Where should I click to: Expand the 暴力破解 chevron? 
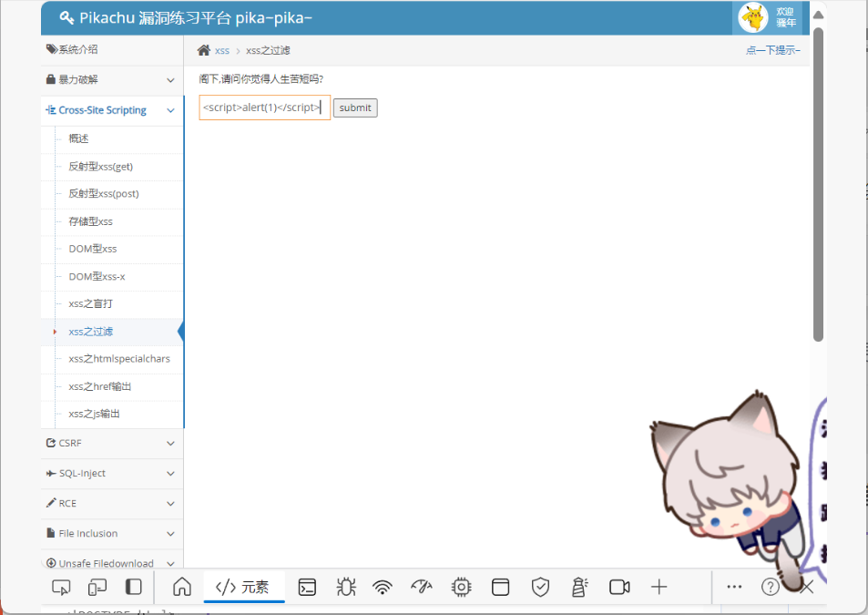(x=170, y=80)
